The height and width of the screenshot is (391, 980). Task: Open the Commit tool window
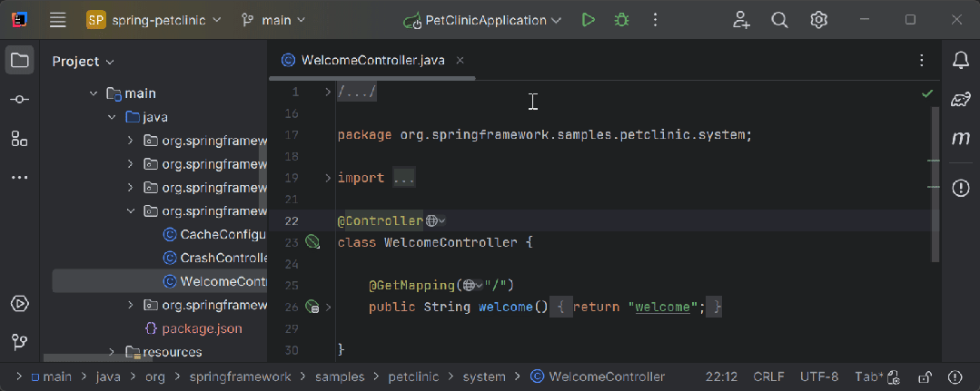[x=20, y=99]
